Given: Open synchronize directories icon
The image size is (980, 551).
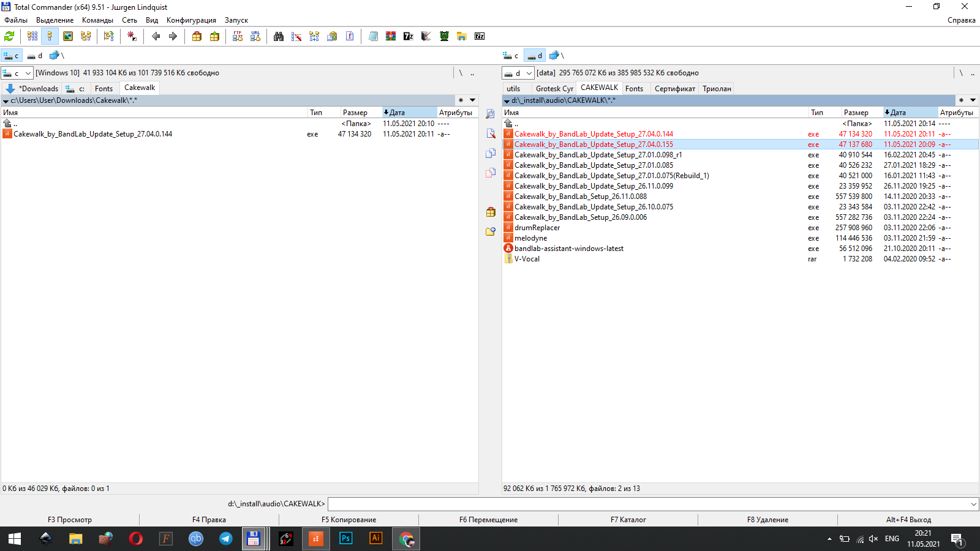Looking at the screenshot, I should tap(314, 36).
